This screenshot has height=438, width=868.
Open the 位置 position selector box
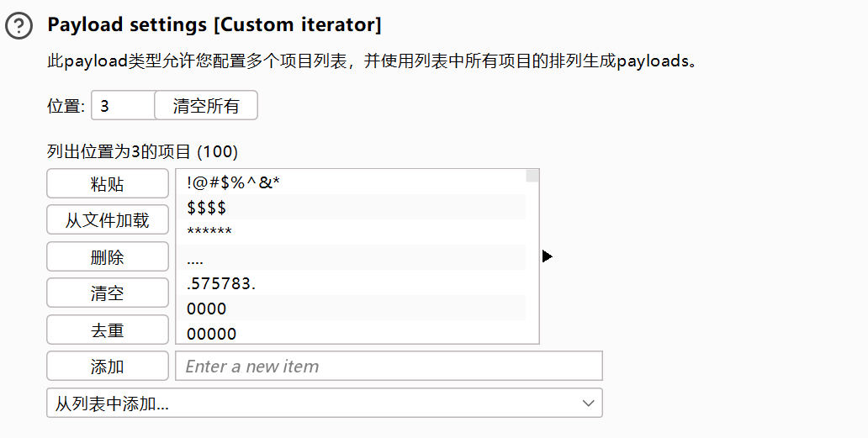click(x=123, y=106)
